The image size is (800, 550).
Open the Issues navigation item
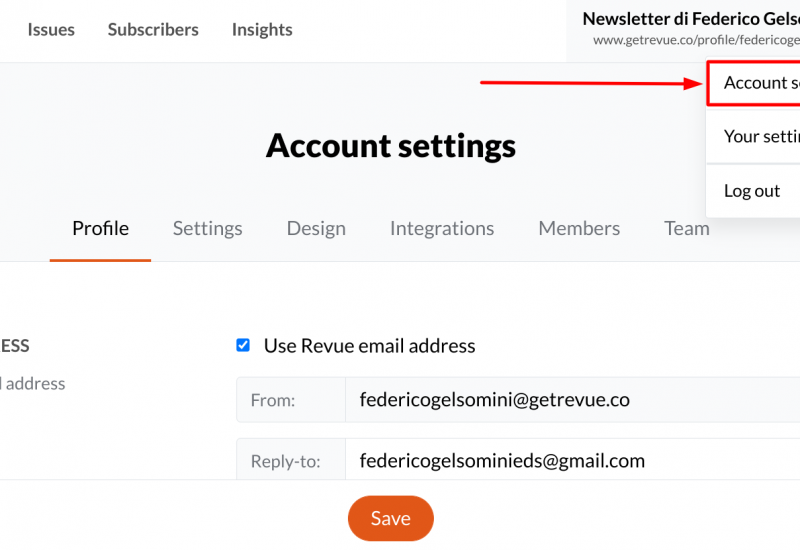[x=51, y=30]
